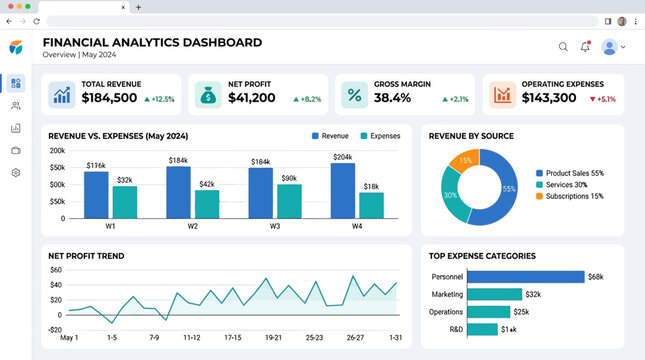Screen dimensions: 645x360
Task: Toggle the Revenue legend swatch
Action: coord(316,136)
